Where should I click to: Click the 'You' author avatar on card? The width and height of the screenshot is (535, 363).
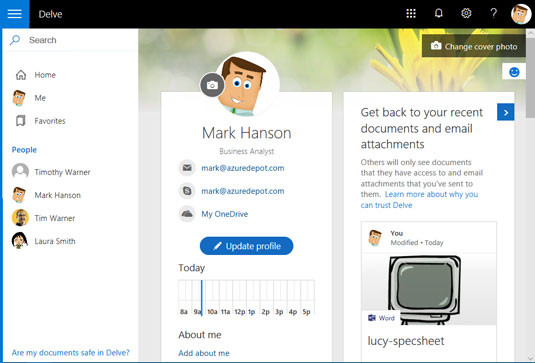[375, 237]
